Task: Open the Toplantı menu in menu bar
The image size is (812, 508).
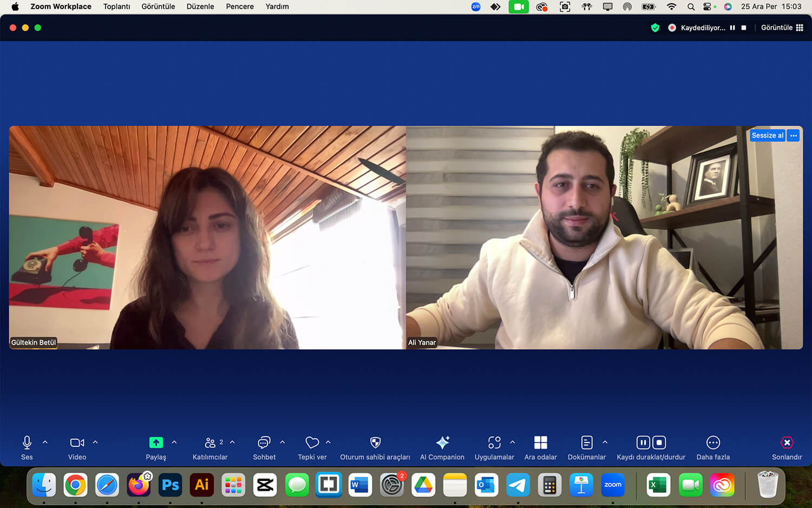Action: click(x=116, y=6)
